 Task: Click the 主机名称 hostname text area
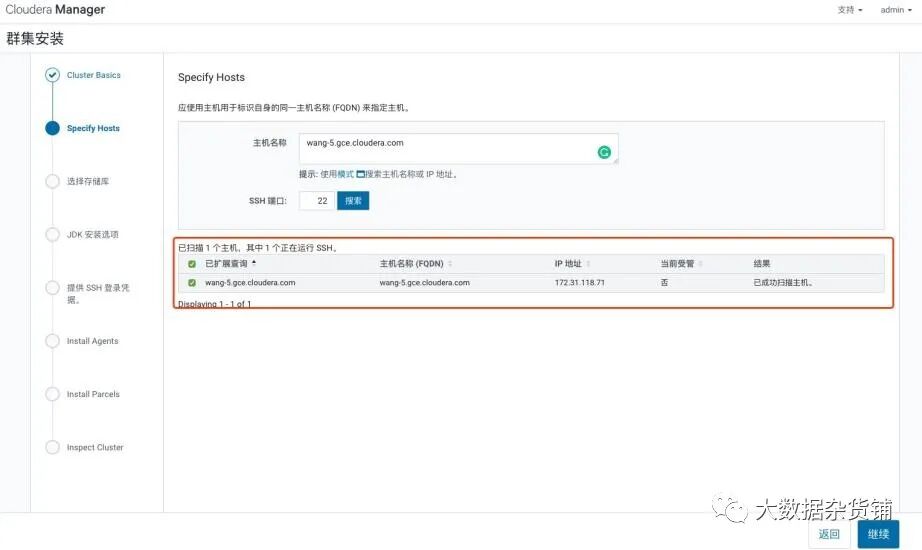[459, 149]
